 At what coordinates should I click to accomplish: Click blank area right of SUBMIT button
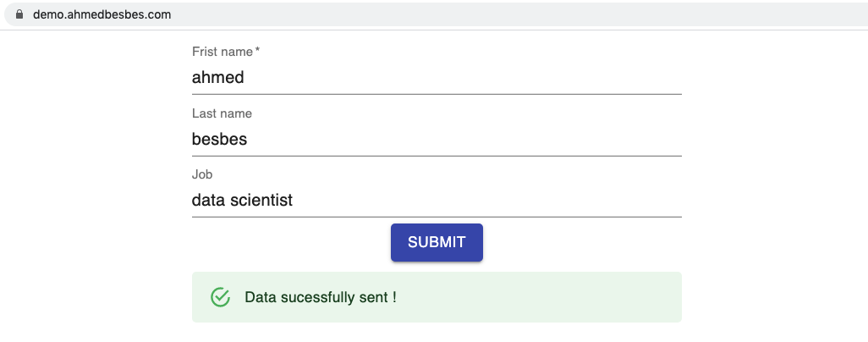point(581,242)
